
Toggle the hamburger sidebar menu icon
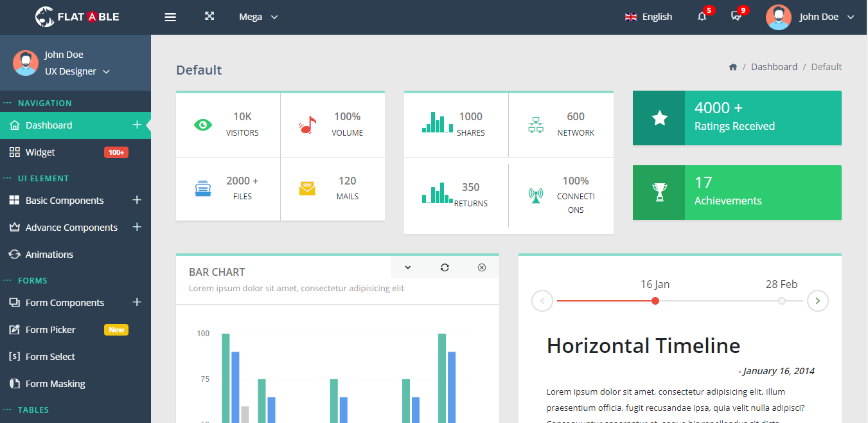170,17
